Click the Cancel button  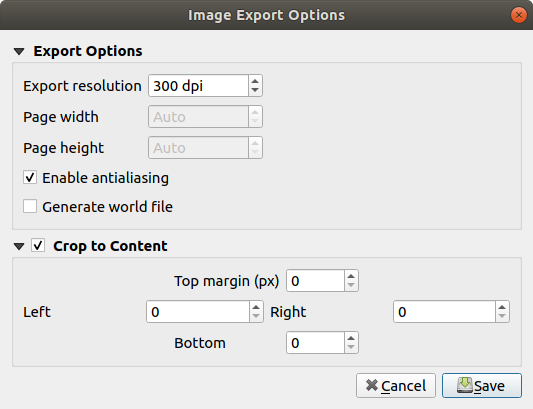(x=396, y=386)
